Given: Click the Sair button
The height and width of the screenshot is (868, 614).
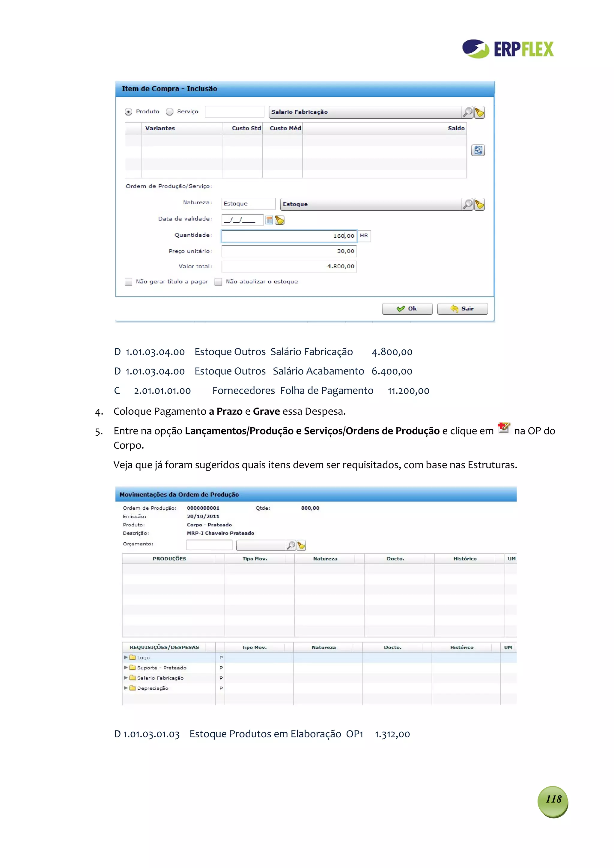Looking at the screenshot, I should (x=462, y=309).
